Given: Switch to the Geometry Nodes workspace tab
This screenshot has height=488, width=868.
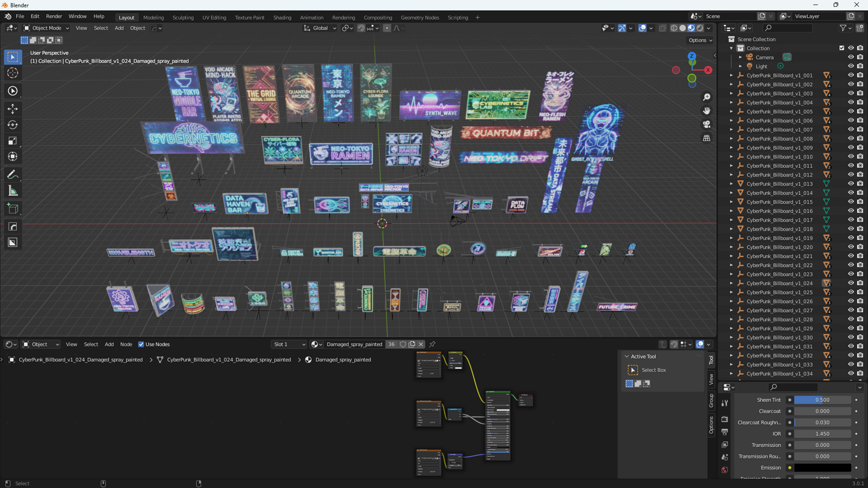Looking at the screenshot, I should click(420, 17).
